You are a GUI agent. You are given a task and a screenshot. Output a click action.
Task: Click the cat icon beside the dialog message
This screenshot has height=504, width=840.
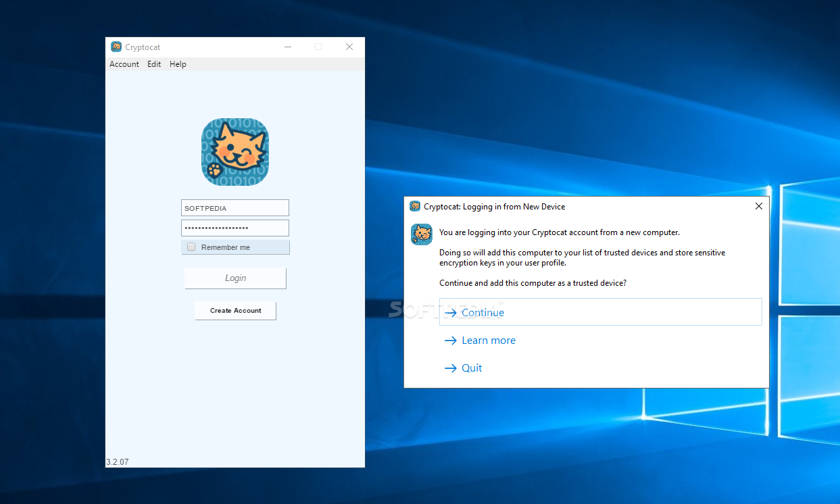(422, 234)
